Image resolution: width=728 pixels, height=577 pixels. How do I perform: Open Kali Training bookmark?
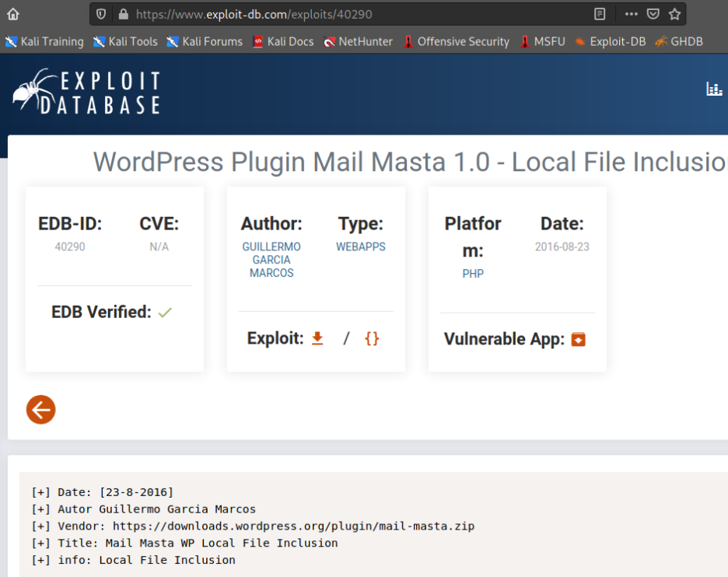click(x=44, y=42)
